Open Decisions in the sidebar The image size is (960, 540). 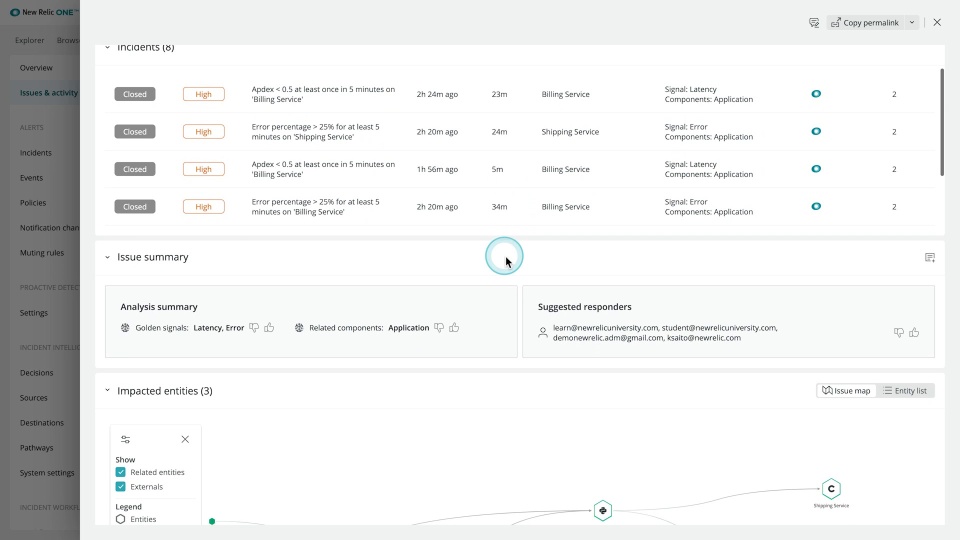click(x=37, y=373)
